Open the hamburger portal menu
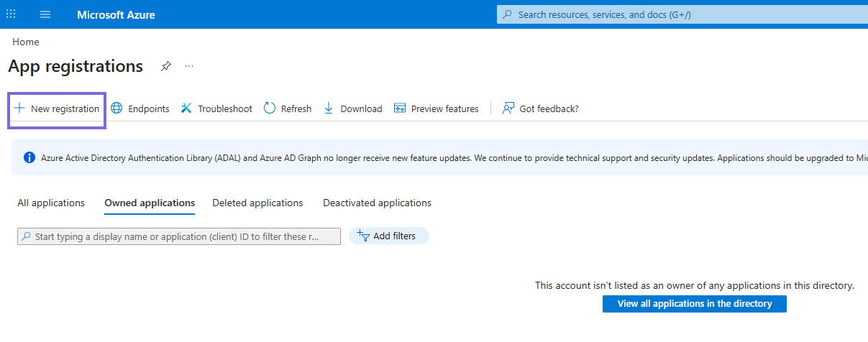Image resolution: width=868 pixels, height=342 pixels. (45, 14)
